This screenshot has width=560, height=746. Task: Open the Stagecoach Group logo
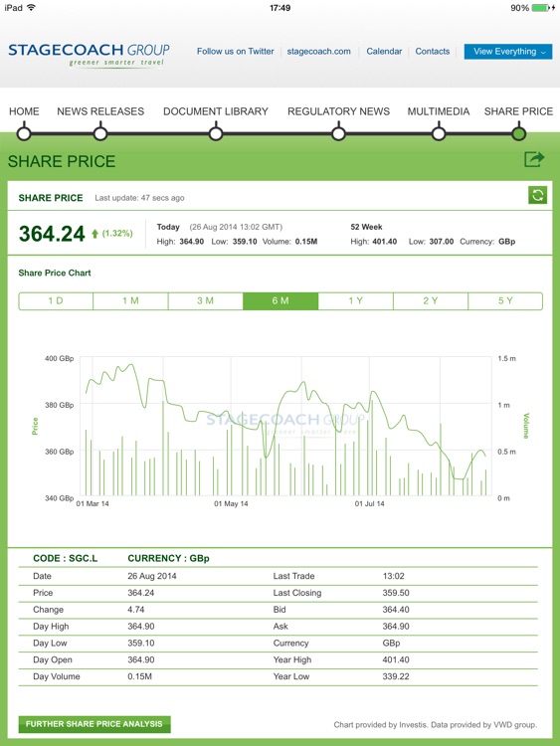(89, 55)
